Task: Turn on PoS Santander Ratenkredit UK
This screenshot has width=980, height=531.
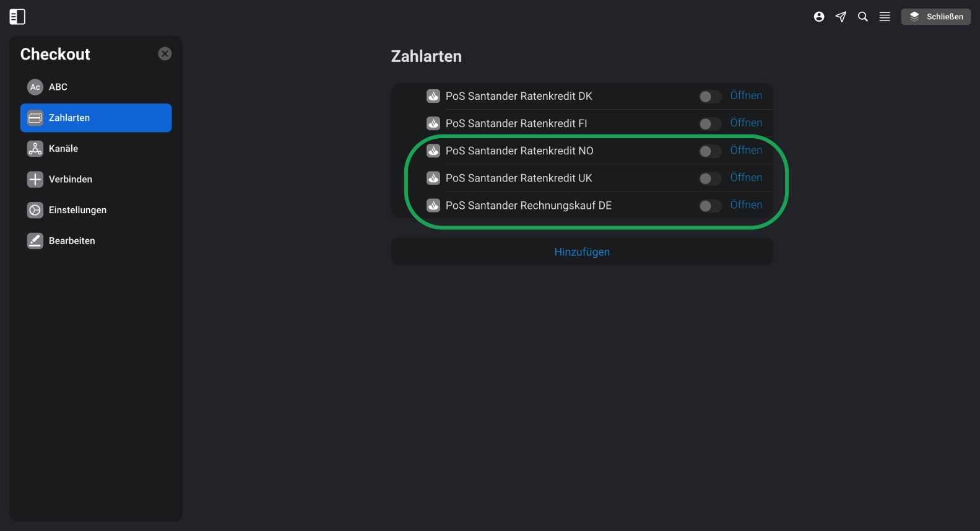Action: point(710,178)
